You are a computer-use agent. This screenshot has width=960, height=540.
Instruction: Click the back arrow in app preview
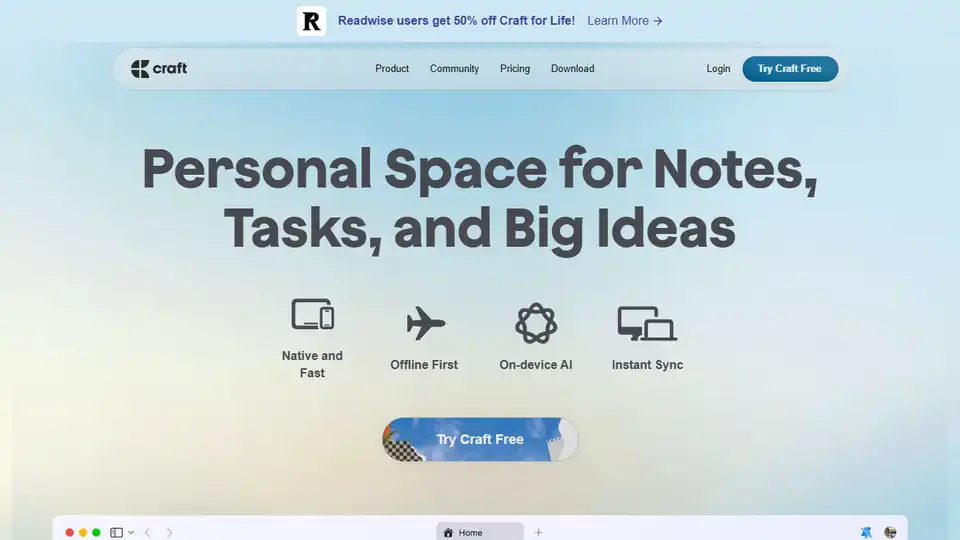coord(148,533)
